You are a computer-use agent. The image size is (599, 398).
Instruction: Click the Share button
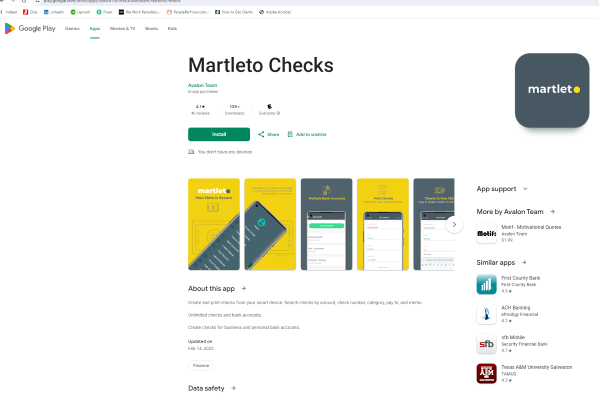269,134
